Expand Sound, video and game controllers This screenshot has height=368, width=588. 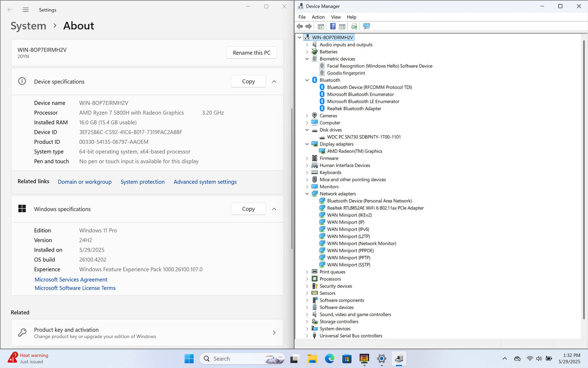(x=307, y=315)
